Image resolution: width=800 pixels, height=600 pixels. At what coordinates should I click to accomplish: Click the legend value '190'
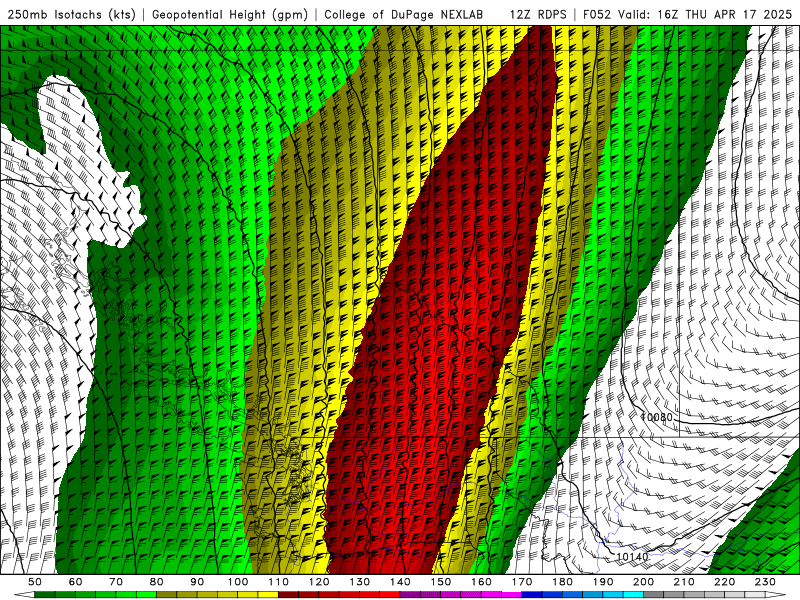[604, 582]
